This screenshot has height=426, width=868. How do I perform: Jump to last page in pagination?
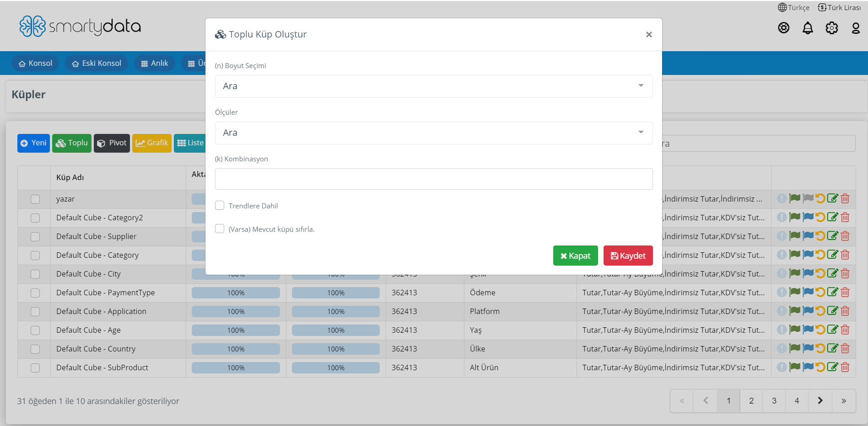[x=844, y=401]
